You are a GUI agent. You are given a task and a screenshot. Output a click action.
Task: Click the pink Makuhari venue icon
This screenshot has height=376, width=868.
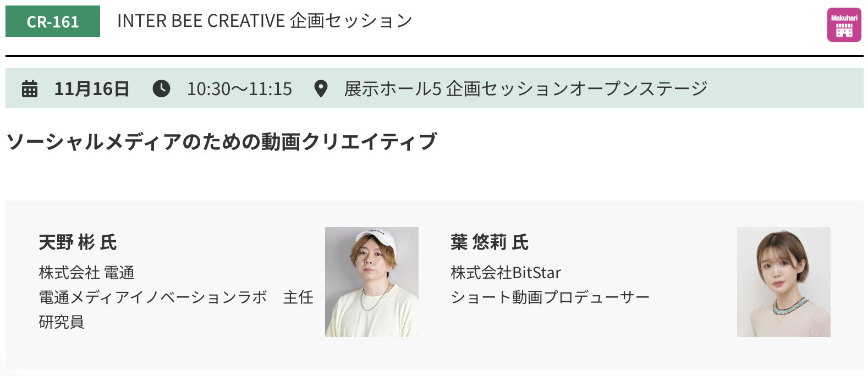click(x=844, y=25)
